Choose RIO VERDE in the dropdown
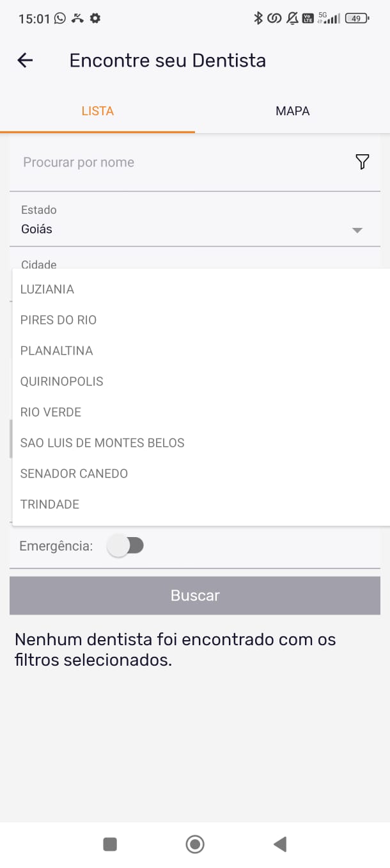 coord(51,412)
